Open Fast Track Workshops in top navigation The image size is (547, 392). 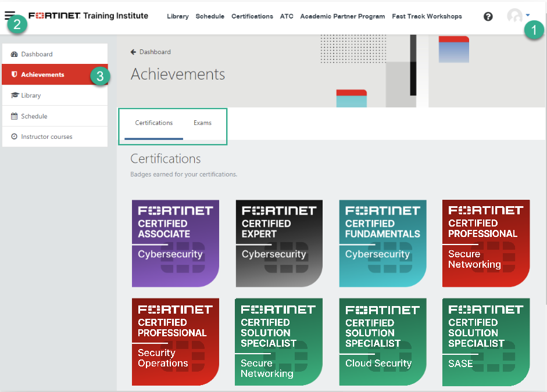click(427, 16)
